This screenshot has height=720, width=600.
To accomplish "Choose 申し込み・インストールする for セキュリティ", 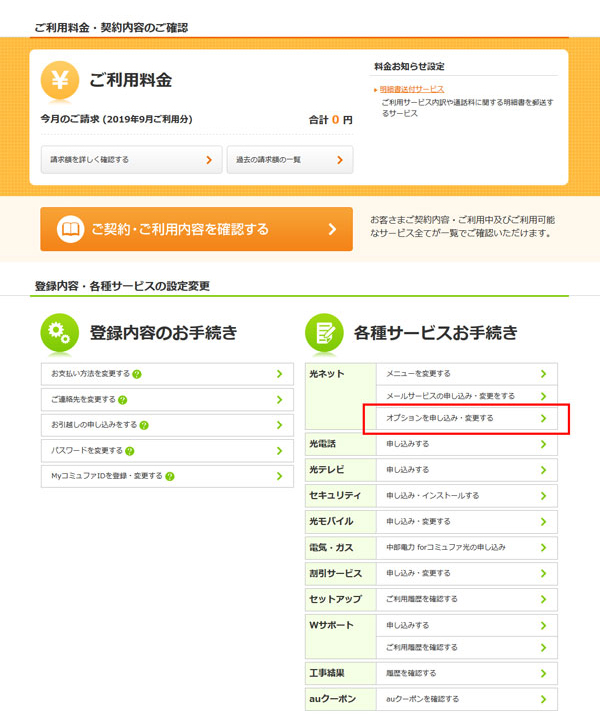I will point(467,496).
